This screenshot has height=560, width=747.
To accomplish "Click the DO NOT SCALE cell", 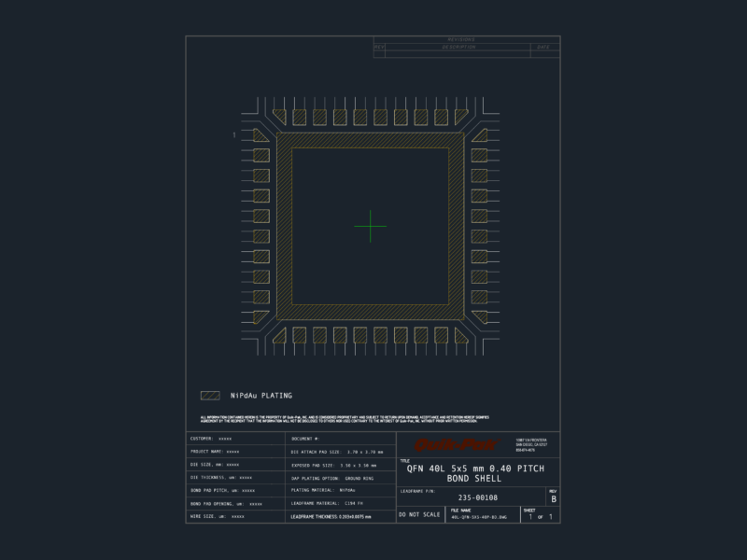I will 420,514.
